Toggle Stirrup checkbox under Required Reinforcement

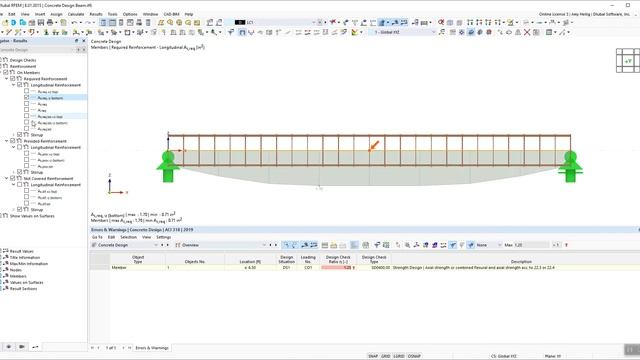click(x=20, y=134)
